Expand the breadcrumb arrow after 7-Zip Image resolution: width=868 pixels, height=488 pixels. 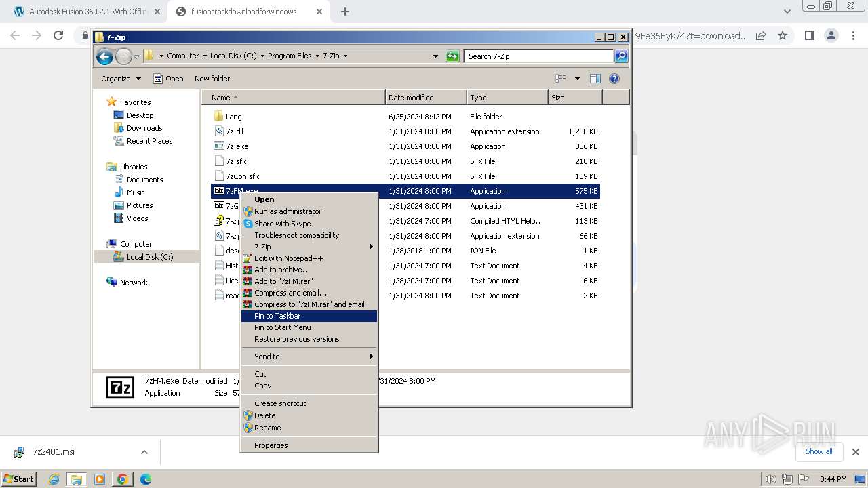[345, 56]
